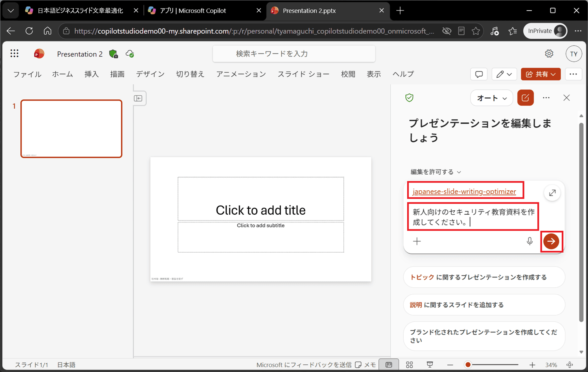Expand the Copilot prompt box
Viewport: 588px width, 372px height.
552,193
